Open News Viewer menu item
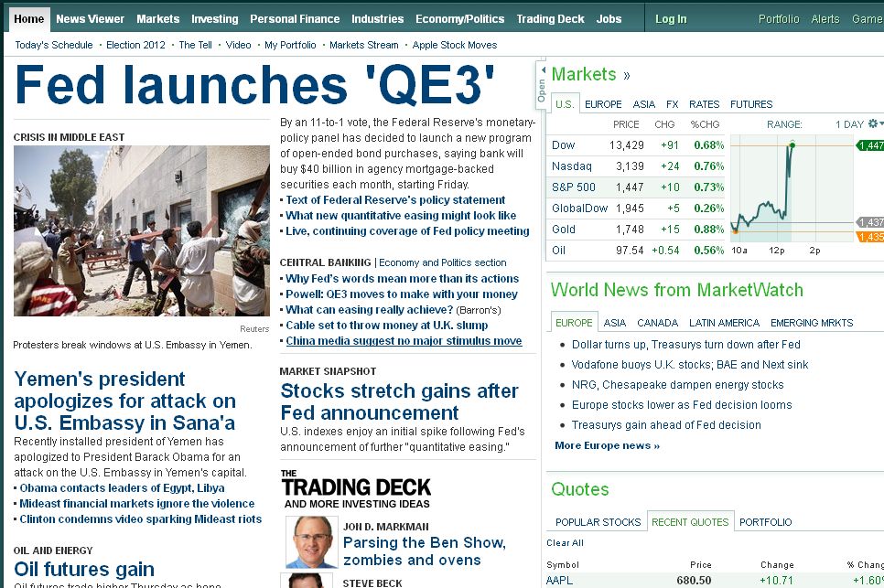This screenshot has height=588, width=884. point(91,18)
